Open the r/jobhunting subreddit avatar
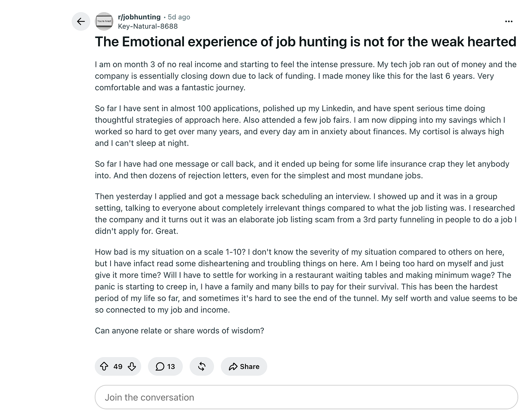This screenshot has width=532, height=415. [x=104, y=21]
